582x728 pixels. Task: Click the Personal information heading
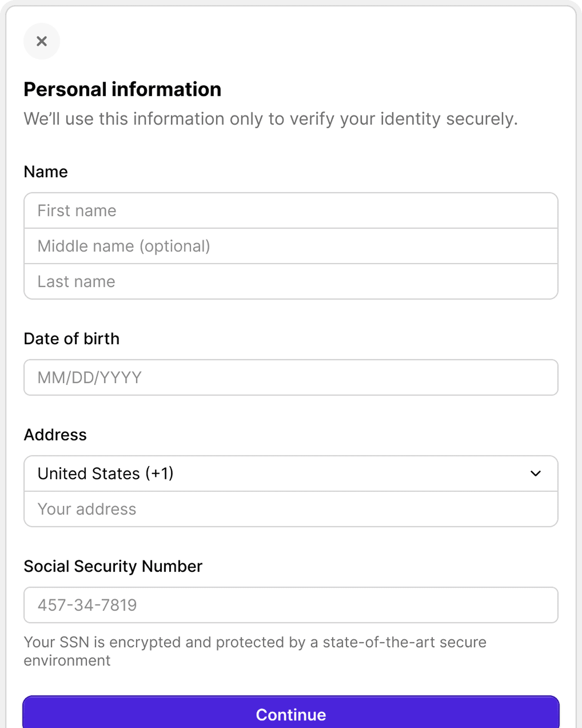pyautogui.click(x=123, y=89)
